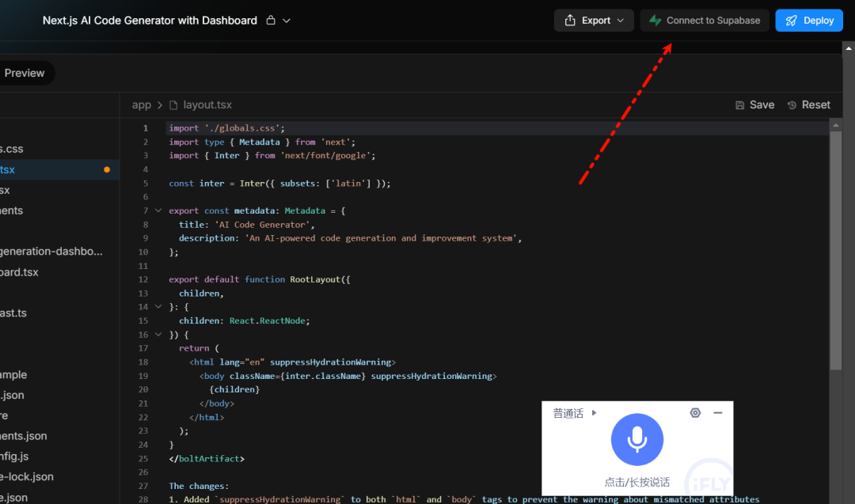The image size is (855, 504).
Task: Click the Connect to Supabase button
Action: click(x=705, y=21)
